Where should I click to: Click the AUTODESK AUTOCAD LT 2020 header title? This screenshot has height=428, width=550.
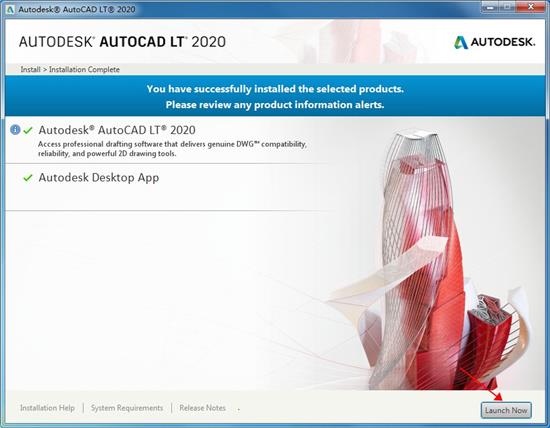(x=122, y=42)
